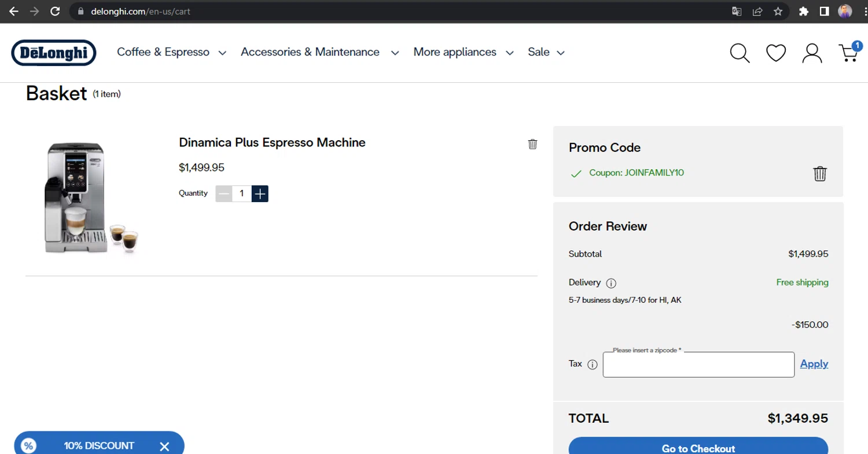
Task: Click the browser address bar URL
Action: (x=141, y=11)
